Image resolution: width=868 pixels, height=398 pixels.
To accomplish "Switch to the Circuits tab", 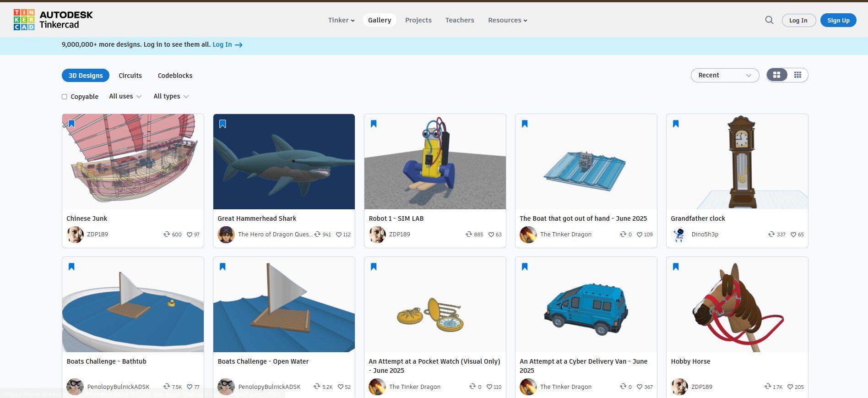I will tap(130, 76).
